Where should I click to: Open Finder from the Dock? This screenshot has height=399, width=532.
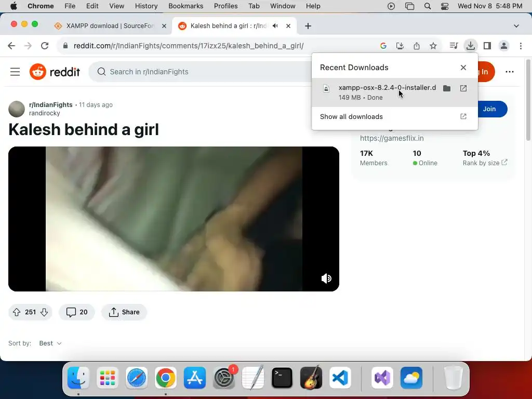pos(78,378)
